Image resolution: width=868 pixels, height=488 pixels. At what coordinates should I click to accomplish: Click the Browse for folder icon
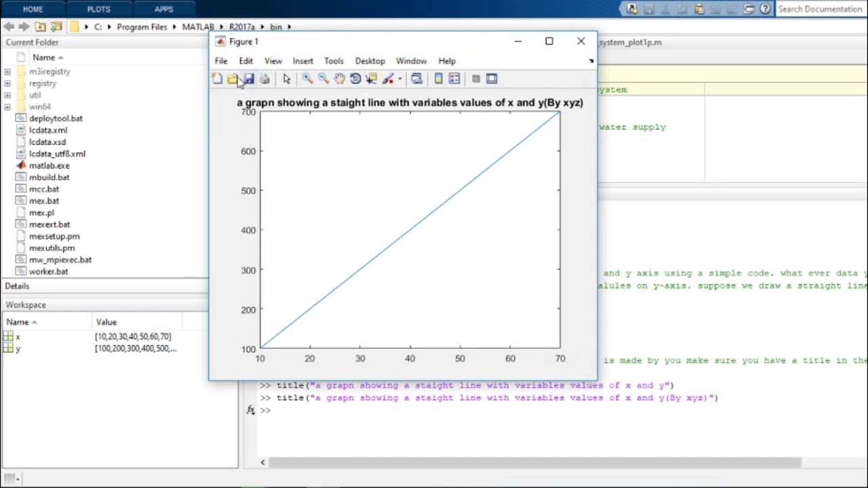pyautogui.click(x=56, y=27)
